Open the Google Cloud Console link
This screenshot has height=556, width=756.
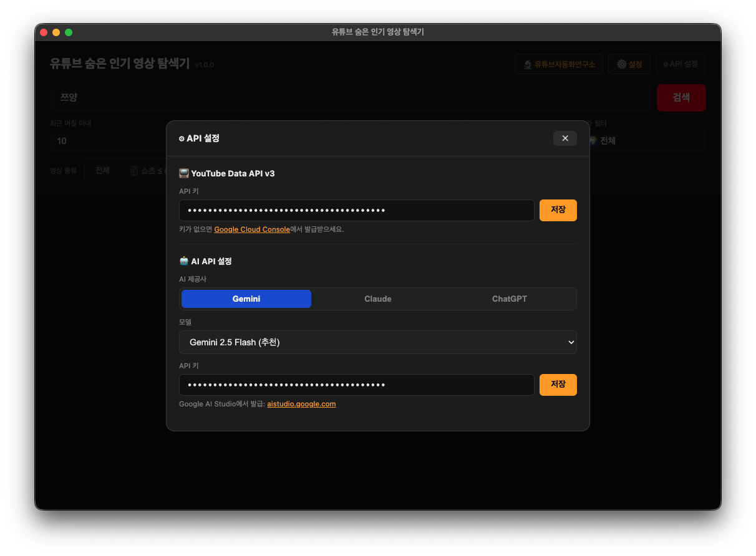coord(252,229)
